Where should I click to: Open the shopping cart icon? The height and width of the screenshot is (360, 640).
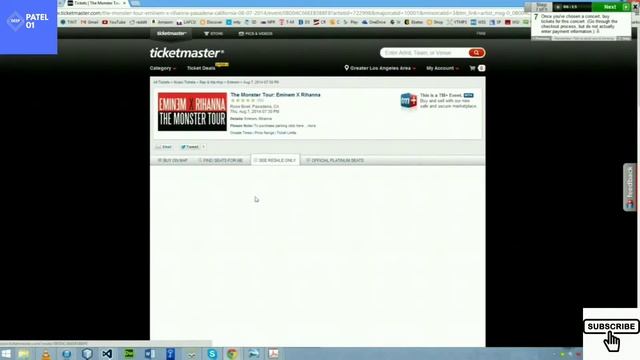tap(472, 68)
